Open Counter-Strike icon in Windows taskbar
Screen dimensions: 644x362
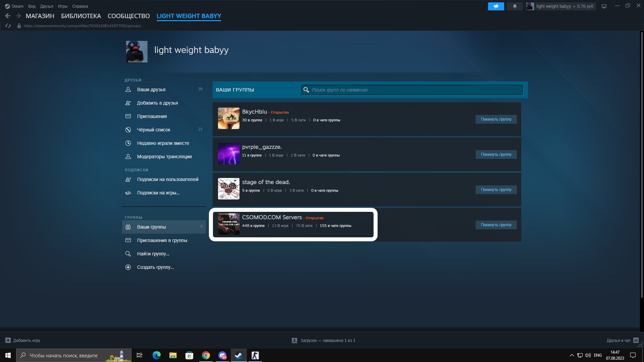pos(255,355)
